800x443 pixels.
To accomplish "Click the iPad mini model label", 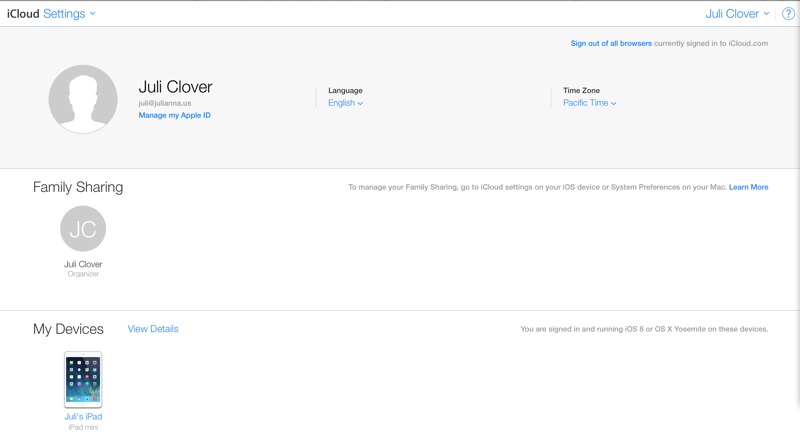I will point(83,427).
